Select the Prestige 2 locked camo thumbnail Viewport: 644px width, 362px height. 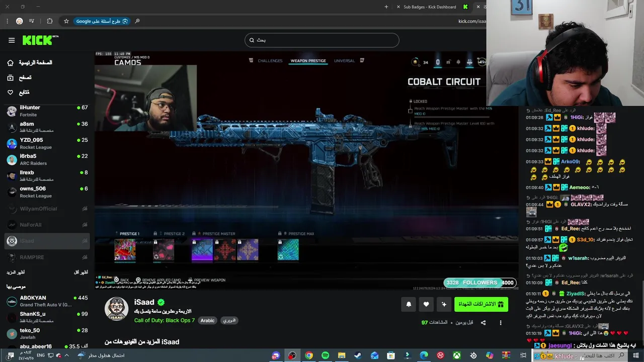pos(164,250)
